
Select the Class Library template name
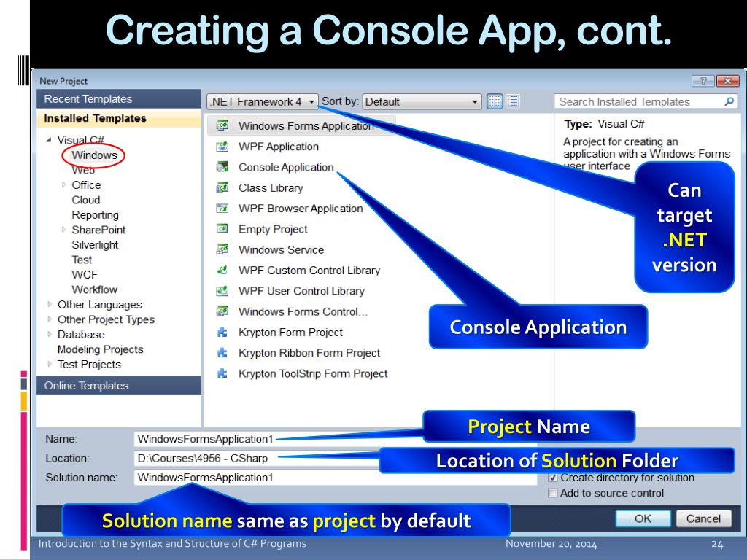[271, 188]
